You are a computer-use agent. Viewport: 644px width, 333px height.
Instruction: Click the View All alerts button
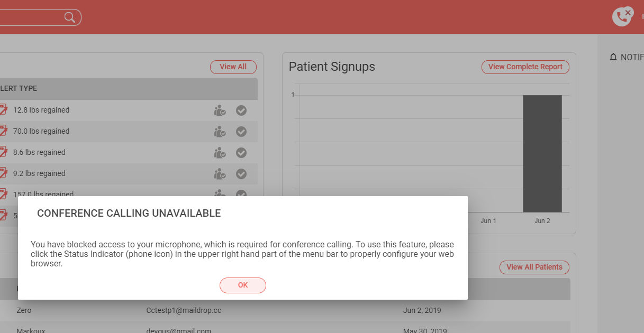[x=233, y=67]
